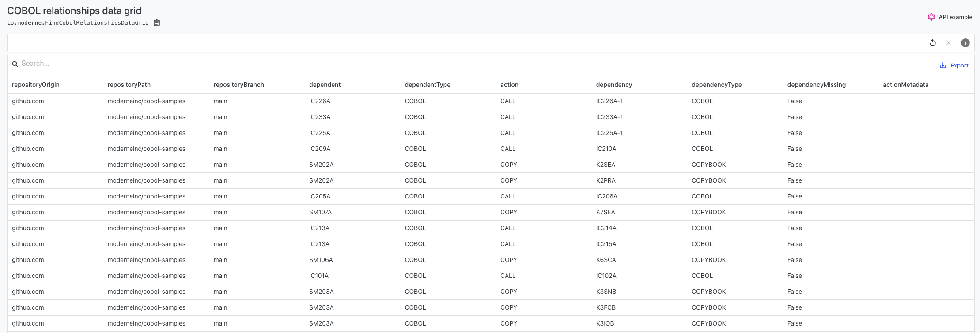
Task: Click the GraphQL API example icon
Action: [x=931, y=17]
